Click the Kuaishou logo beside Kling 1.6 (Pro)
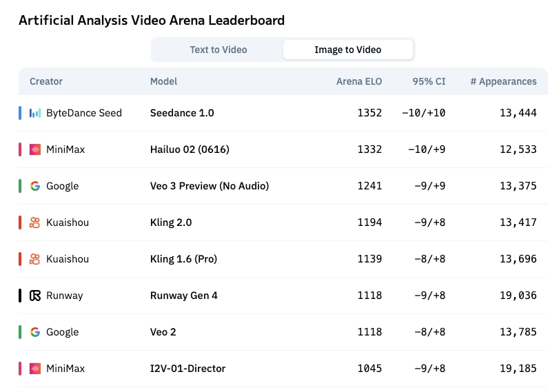 [x=35, y=259]
